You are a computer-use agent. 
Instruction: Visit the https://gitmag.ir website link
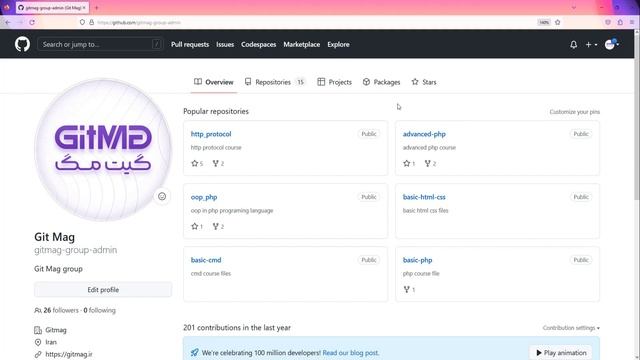pyautogui.click(x=69, y=354)
